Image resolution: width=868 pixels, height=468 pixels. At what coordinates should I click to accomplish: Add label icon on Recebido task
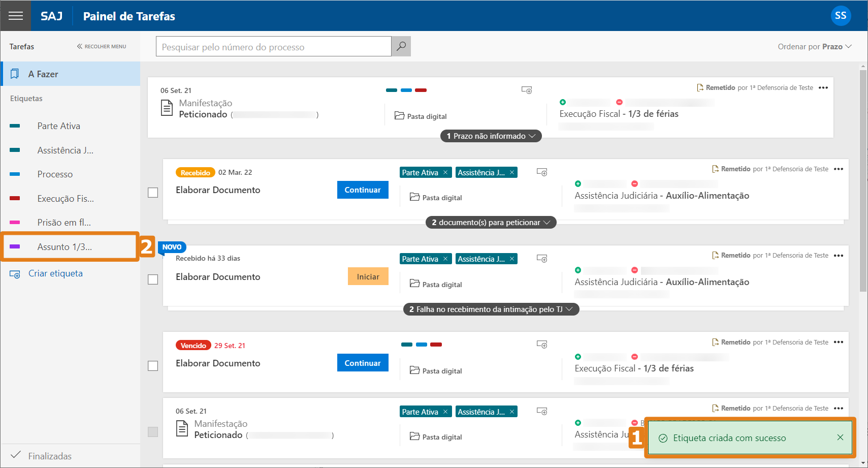pyautogui.click(x=542, y=172)
